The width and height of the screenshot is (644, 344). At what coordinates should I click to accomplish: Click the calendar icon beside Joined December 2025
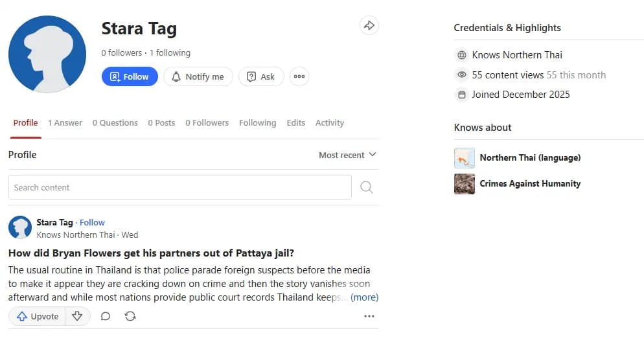[462, 95]
